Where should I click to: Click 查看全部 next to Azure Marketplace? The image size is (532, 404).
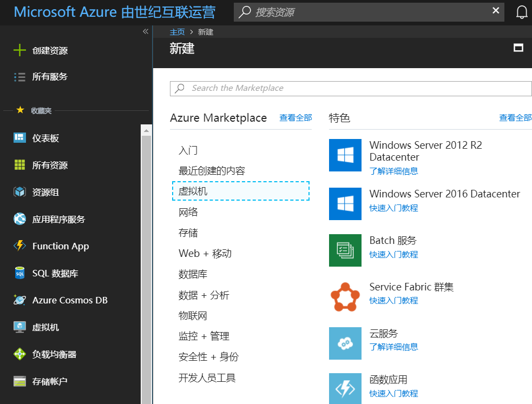295,117
